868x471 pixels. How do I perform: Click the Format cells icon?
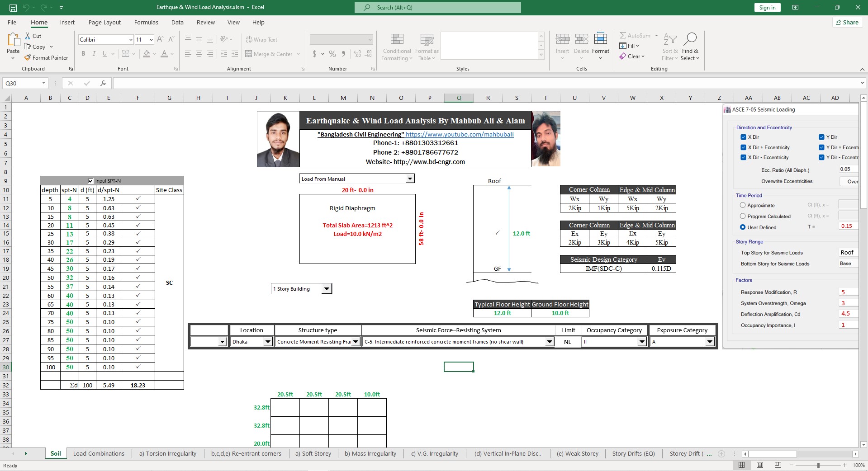coord(600,39)
